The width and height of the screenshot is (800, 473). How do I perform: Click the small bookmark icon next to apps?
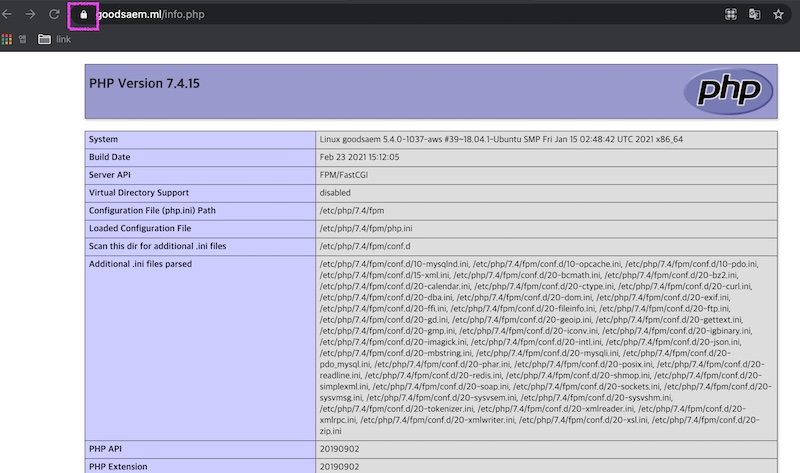(x=22, y=39)
